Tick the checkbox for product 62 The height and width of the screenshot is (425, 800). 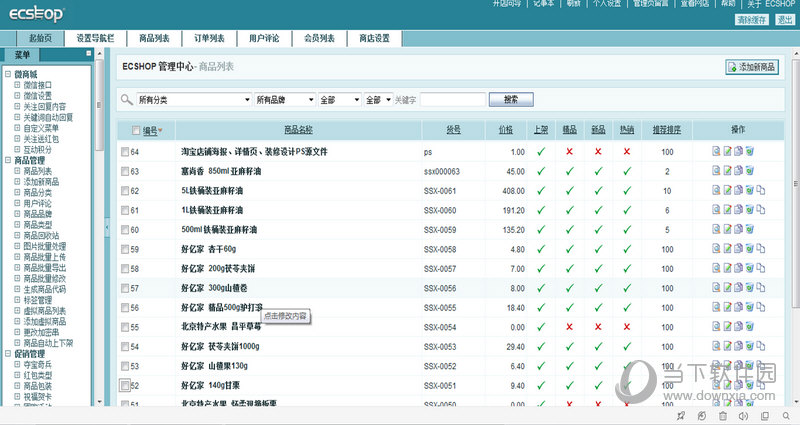click(125, 190)
